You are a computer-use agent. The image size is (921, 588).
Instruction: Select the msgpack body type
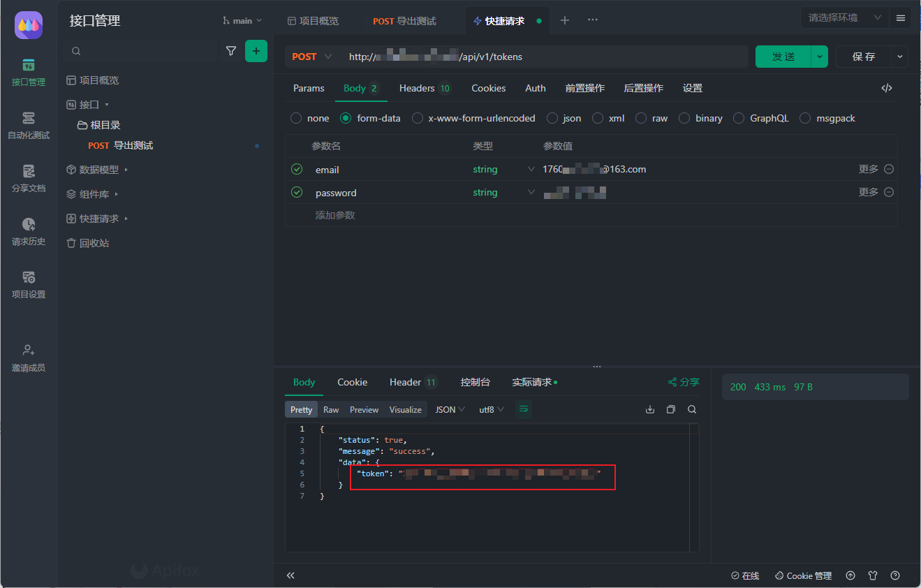[827, 118]
